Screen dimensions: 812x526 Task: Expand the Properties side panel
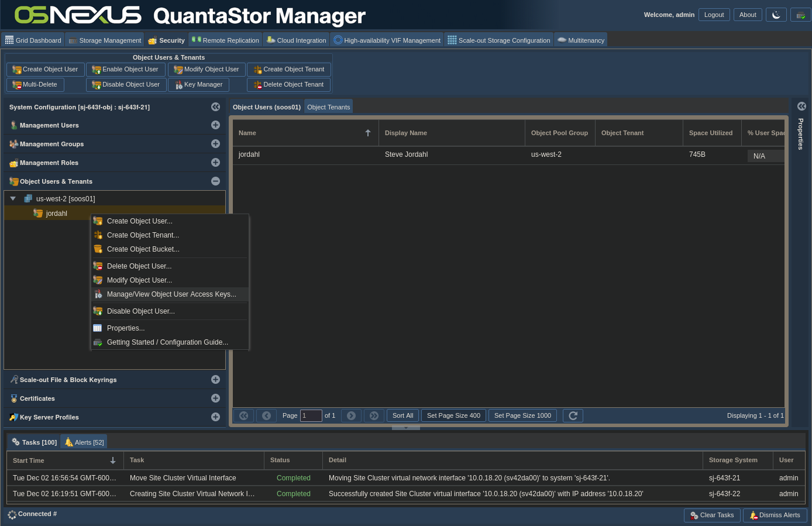[801, 106]
